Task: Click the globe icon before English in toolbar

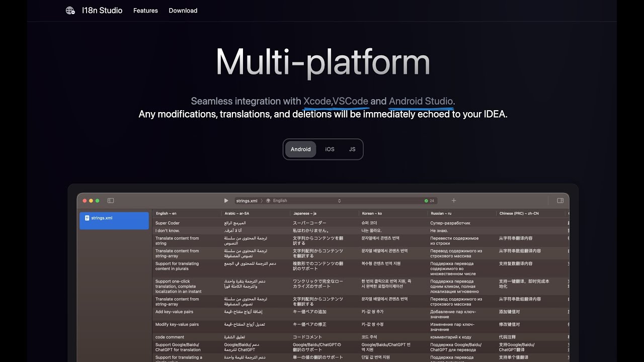Action: (x=268, y=201)
